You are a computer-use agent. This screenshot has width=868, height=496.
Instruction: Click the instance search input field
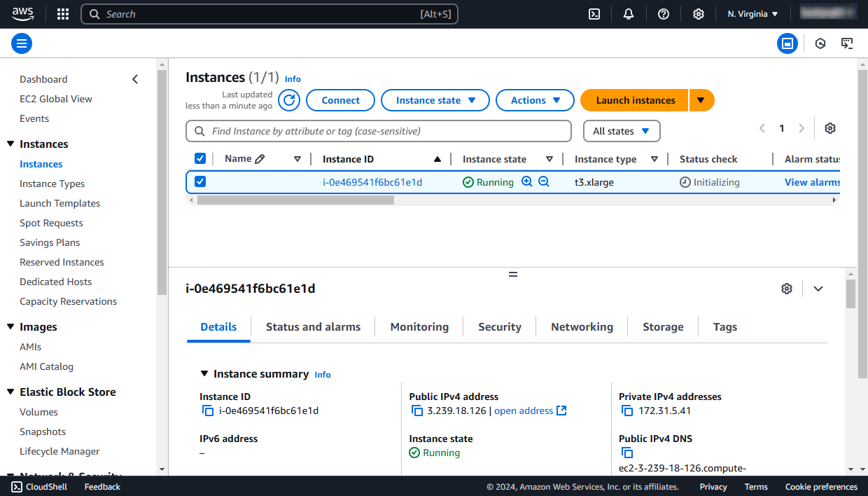coord(378,131)
